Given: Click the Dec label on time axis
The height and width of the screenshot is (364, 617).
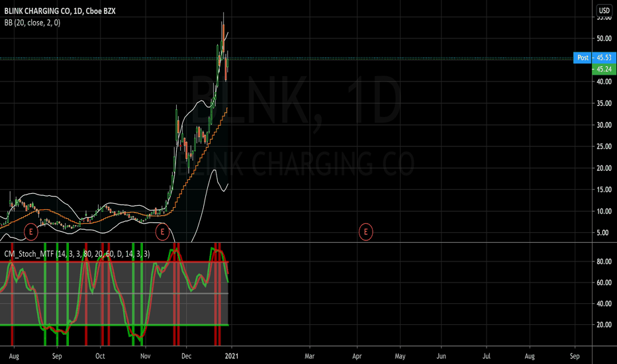Looking at the screenshot, I should click(186, 356).
